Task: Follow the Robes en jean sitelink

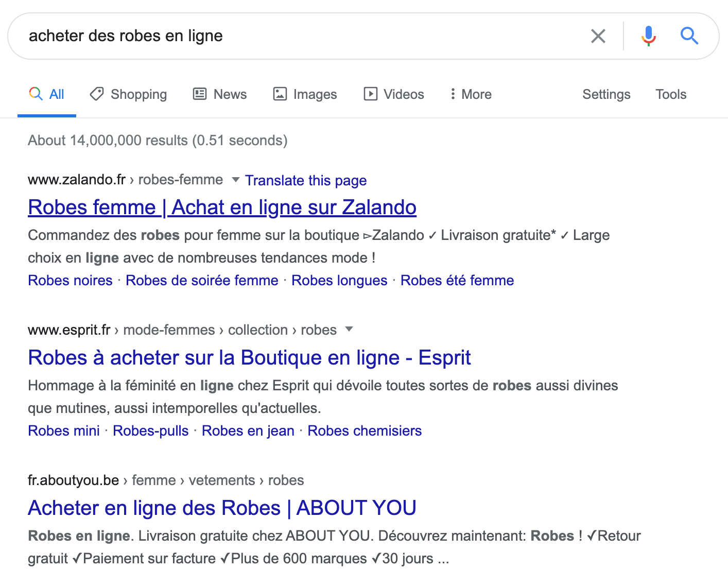Action: (248, 430)
